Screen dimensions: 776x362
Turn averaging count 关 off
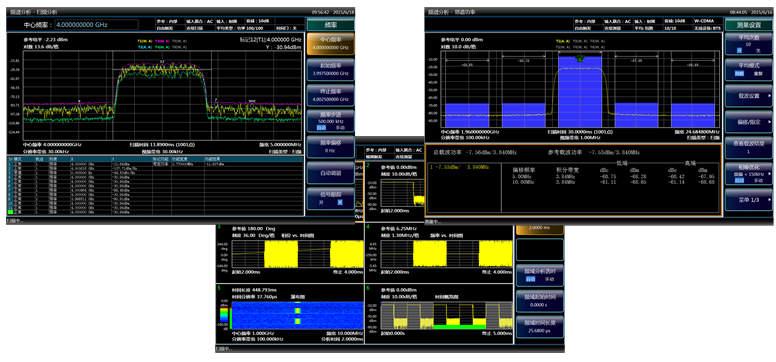(x=757, y=51)
